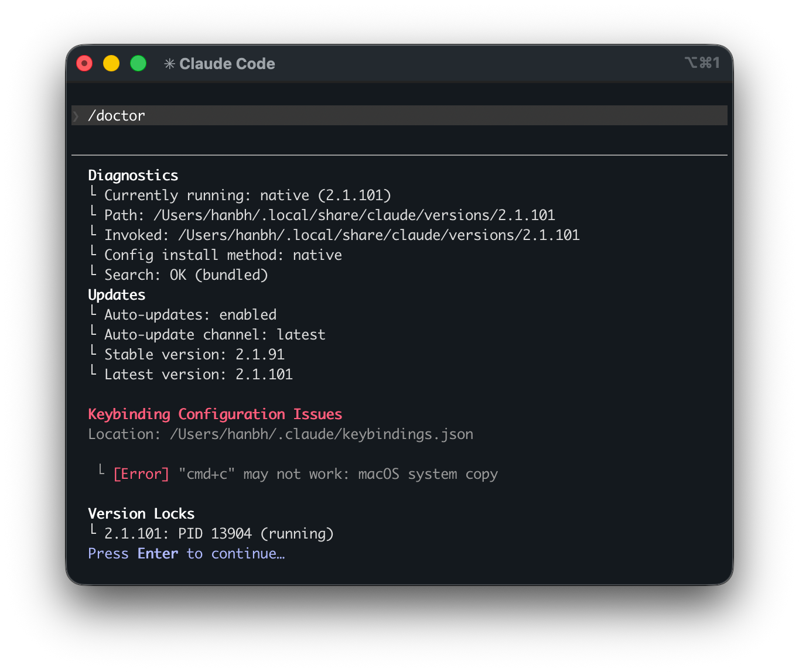The width and height of the screenshot is (799, 672).
Task: Click the red close window button
Action: (x=84, y=63)
